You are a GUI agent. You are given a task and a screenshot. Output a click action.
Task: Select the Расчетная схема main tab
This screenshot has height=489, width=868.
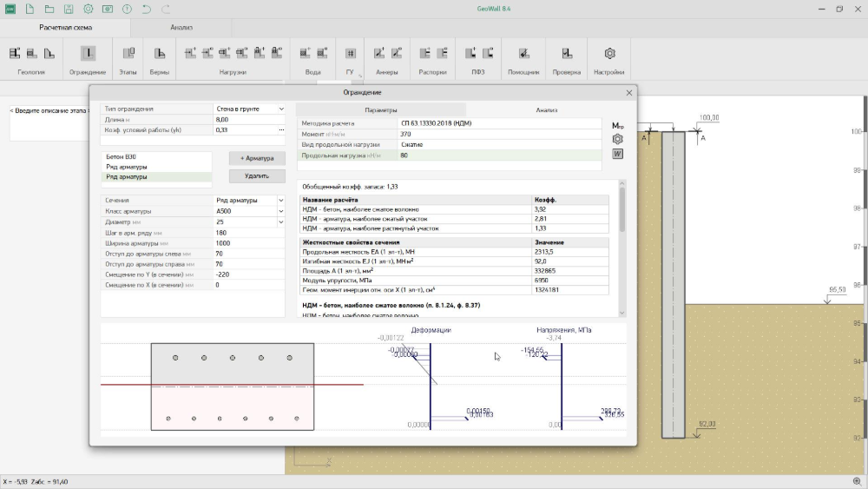pyautogui.click(x=65, y=27)
